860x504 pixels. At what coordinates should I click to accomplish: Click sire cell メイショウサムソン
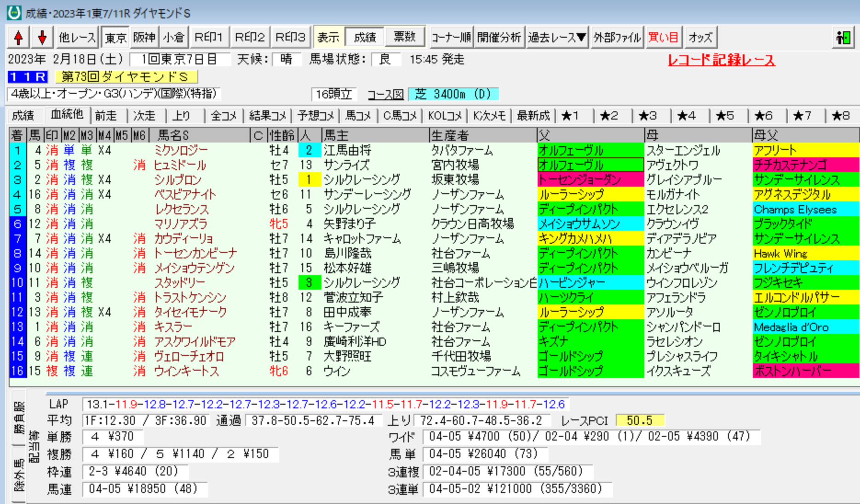(591, 224)
